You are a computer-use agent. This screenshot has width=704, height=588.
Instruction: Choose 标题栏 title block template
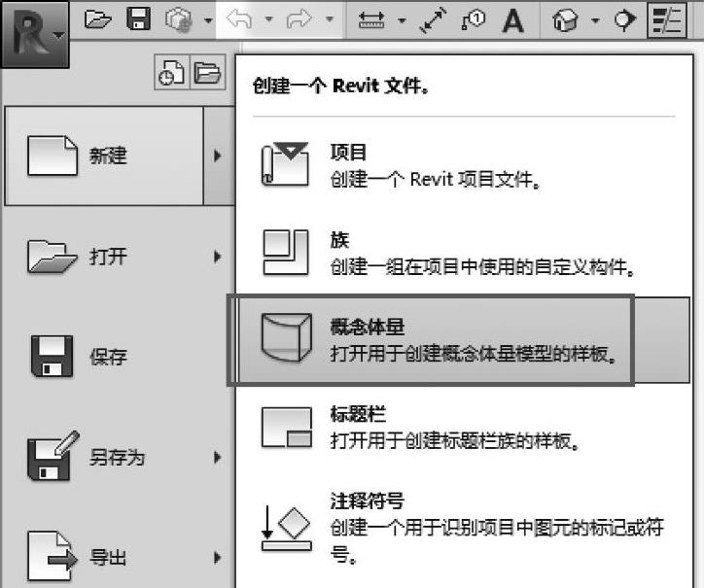pyautogui.click(x=464, y=427)
